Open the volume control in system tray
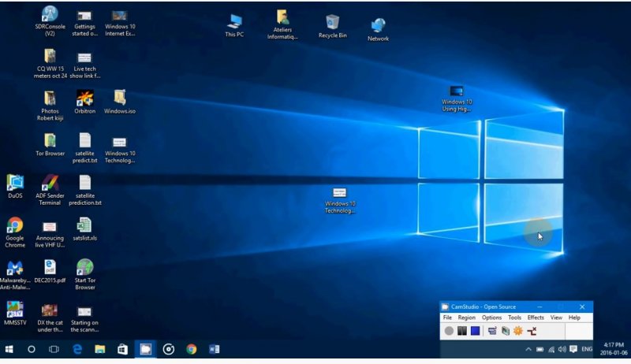The image size is (631, 364). 561,349
